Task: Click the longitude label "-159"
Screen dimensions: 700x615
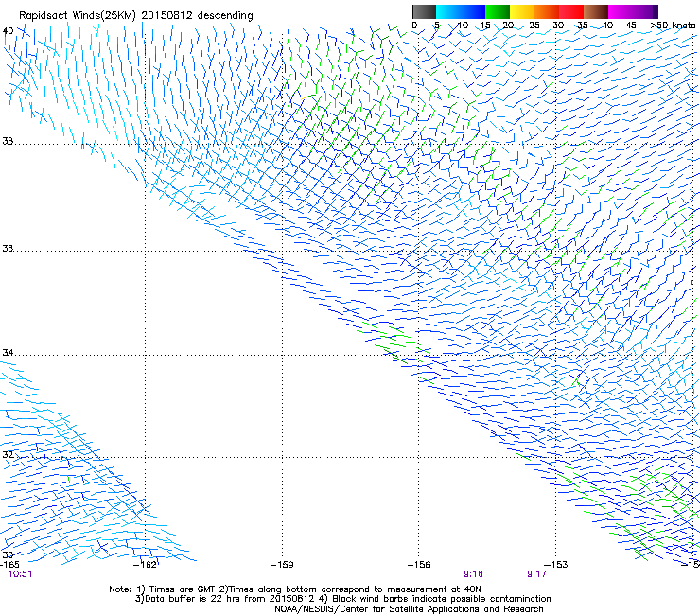Action: click(282, 565)
